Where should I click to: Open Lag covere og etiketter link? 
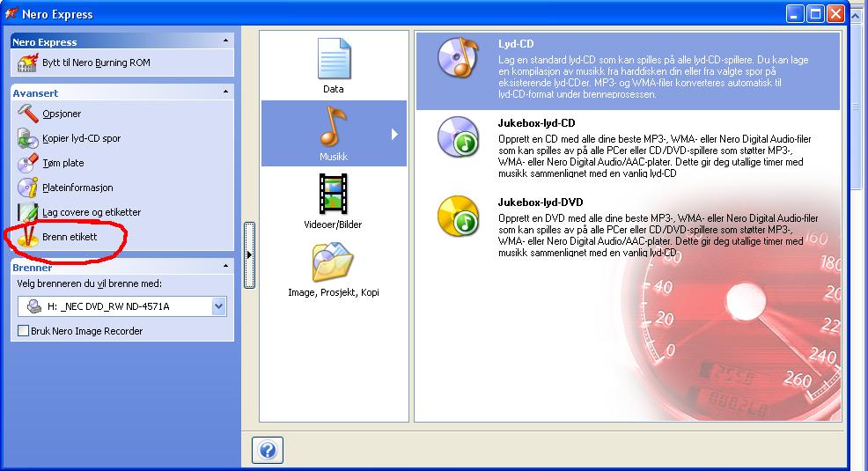92,212
